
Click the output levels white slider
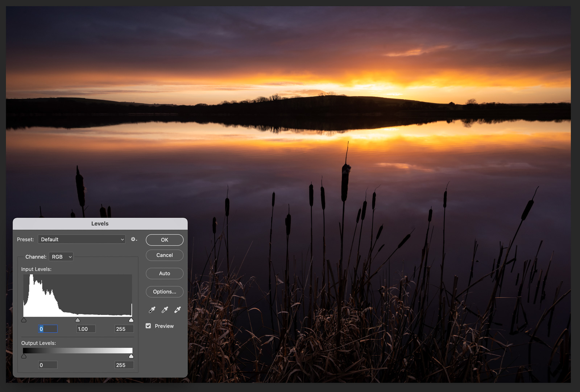coord(131,356)
